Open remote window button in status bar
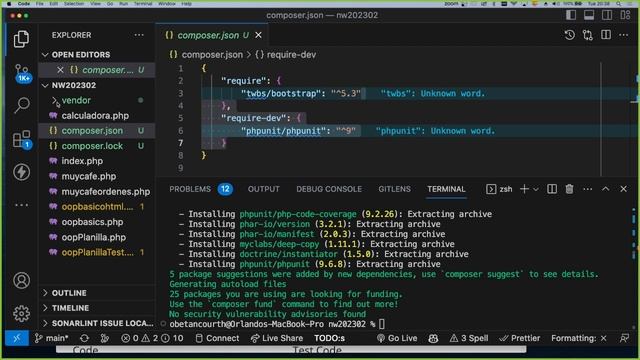 coord(17,338)
